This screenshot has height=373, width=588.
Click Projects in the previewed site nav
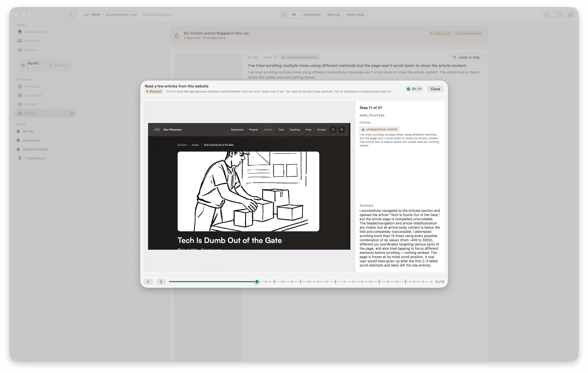[x=254, y=129]
